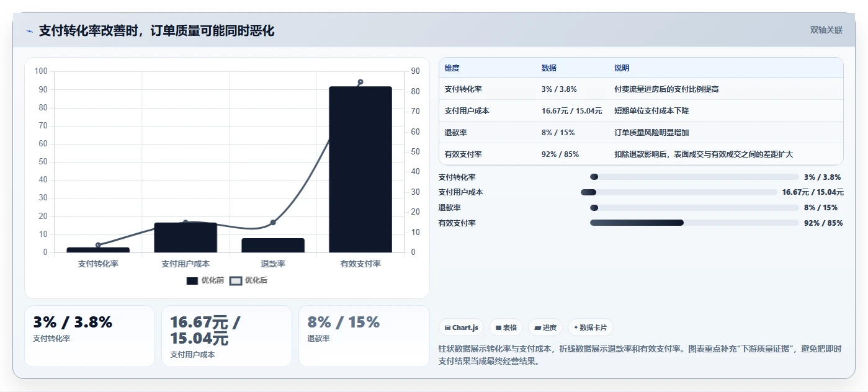Image resolution: width=868 pixels, height=392 pixels.
Task: Click left y-axis tick label 100
Action: click(x=41, y=71)
